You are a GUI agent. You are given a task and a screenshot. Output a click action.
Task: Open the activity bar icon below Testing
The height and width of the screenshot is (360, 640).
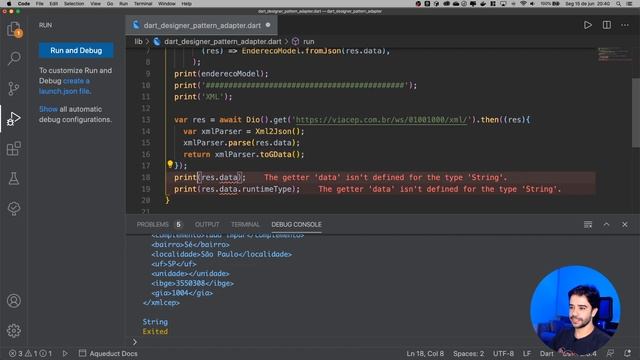pyautogui.click(x=14, y=208)
